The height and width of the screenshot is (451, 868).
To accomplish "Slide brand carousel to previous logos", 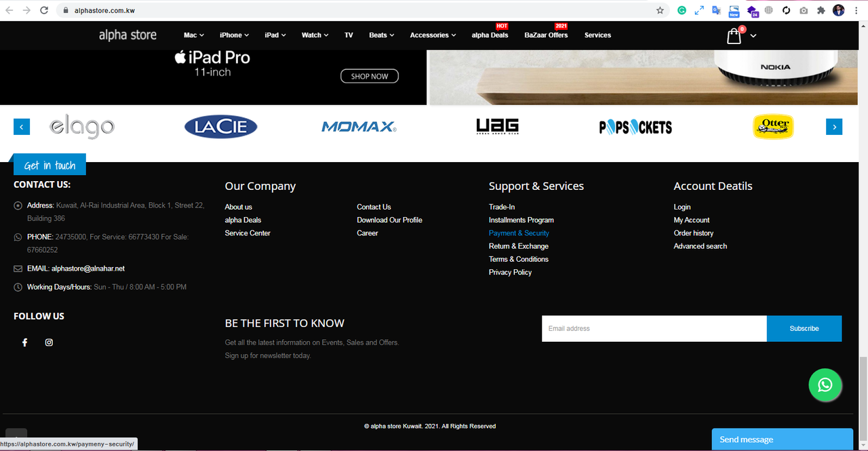I will [x=22, y=127].
